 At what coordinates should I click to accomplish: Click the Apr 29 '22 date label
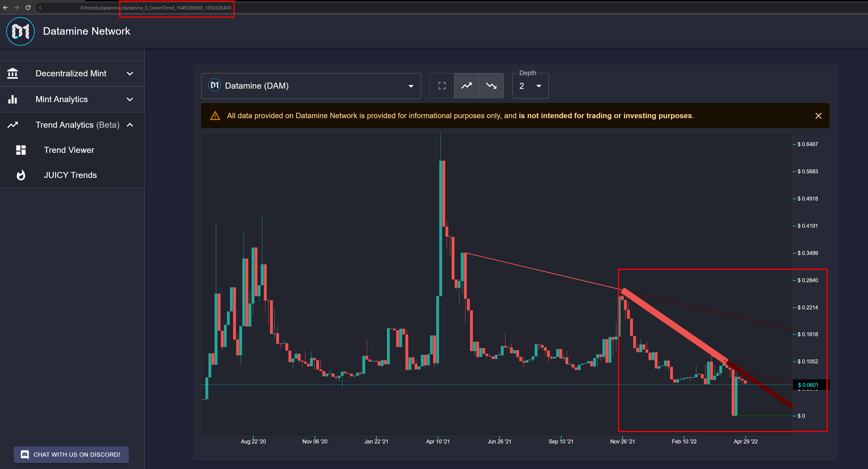point(746,441)
